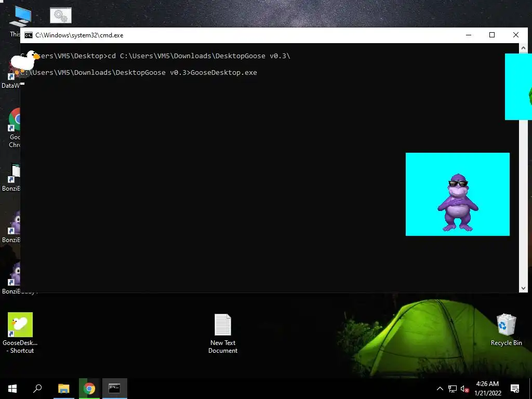The image size is (532, 399).
Task: Open the clock showing 4:26 AM
Action: [x=487, y=389]
